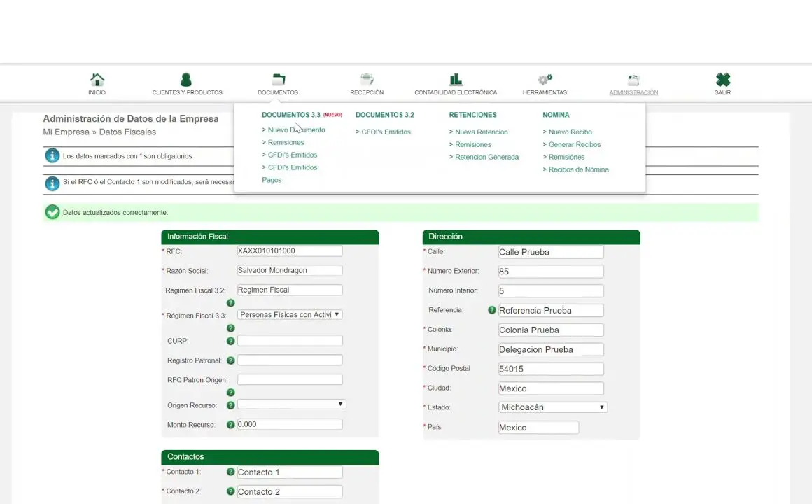Open CFDI's Emitidos under Documentos 3.2
Image resolution: width=812 pixels, height=504 pixels.
click(386, 132)
